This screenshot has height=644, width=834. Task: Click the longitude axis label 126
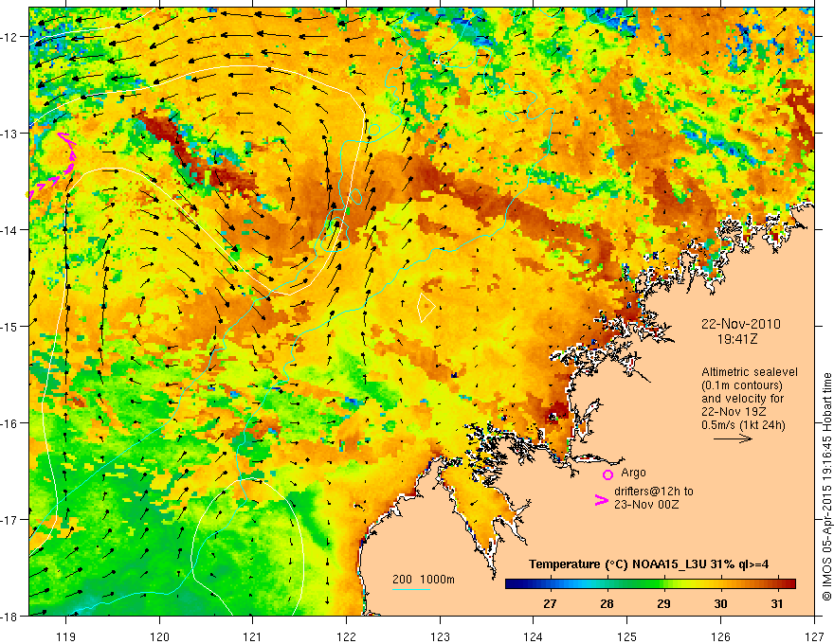click(720, 636)
